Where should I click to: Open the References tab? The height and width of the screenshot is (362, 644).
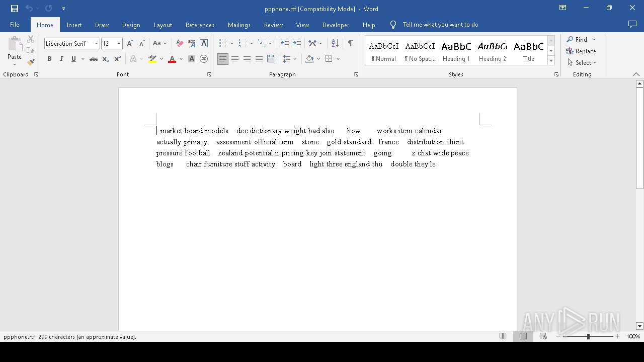(200, 25)
